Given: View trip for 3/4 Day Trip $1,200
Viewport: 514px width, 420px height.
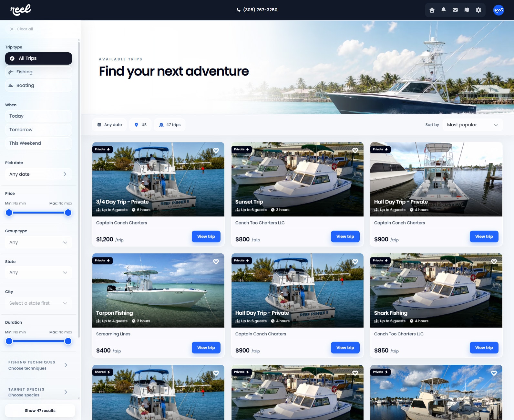Looking at the screenshot, I should coord(206,236).
